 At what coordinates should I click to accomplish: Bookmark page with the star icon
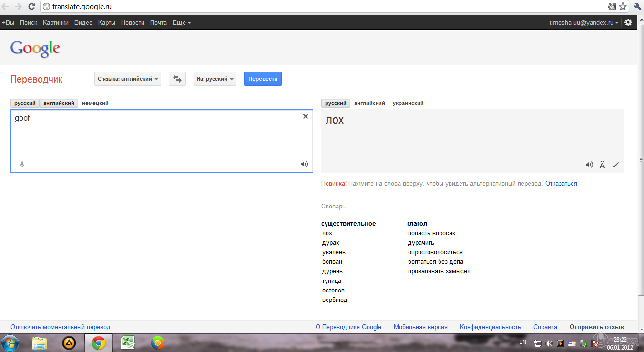click(x=623, y=7)
